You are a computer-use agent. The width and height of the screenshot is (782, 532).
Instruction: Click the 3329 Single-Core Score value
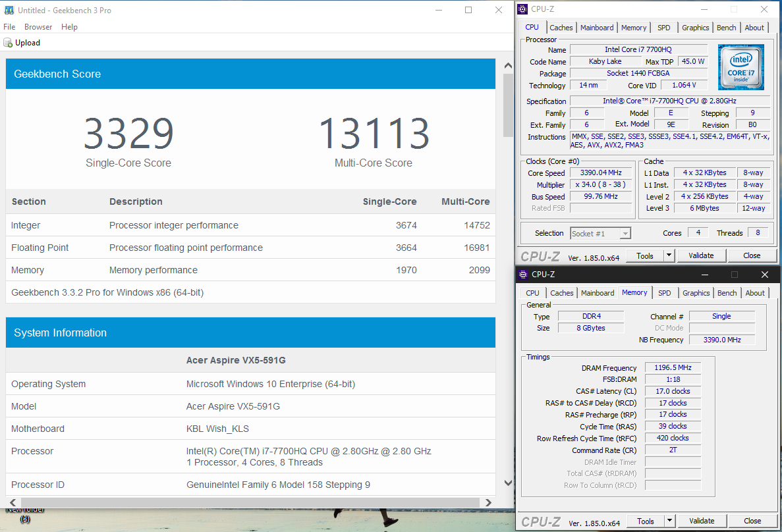pos(128,134)
